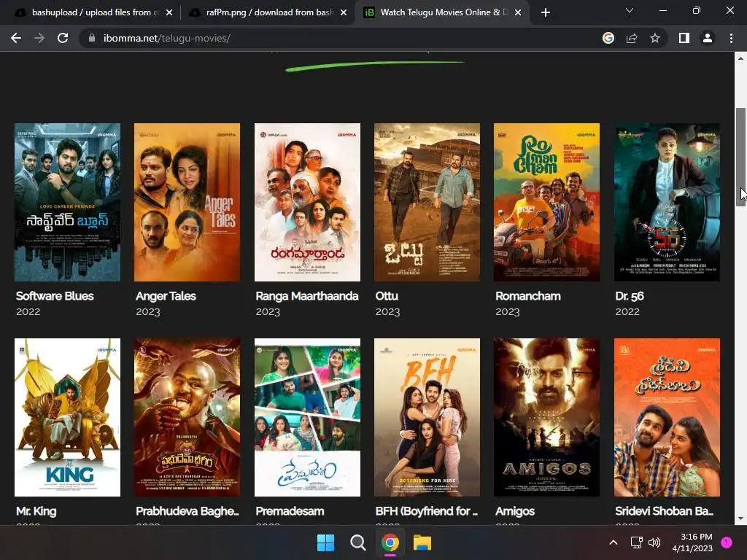Share this page via share icon

tap(632, 38)
